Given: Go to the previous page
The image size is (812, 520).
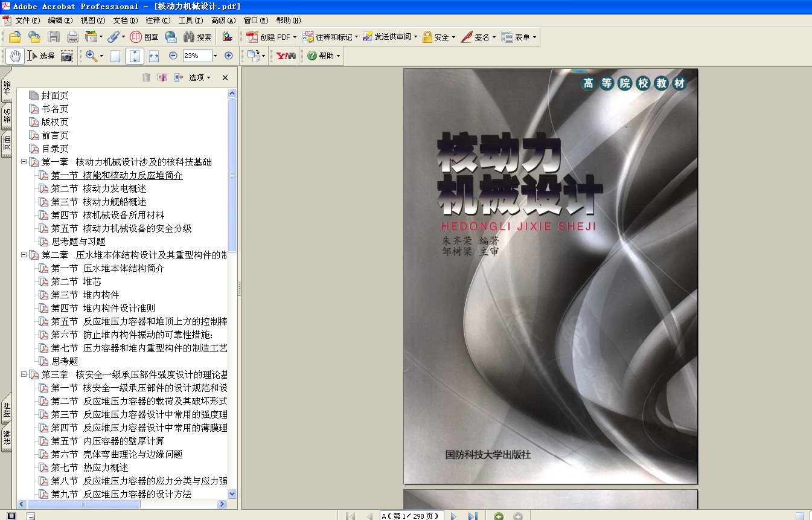Looking at the screenshot, I should click(x=369, y=516).
